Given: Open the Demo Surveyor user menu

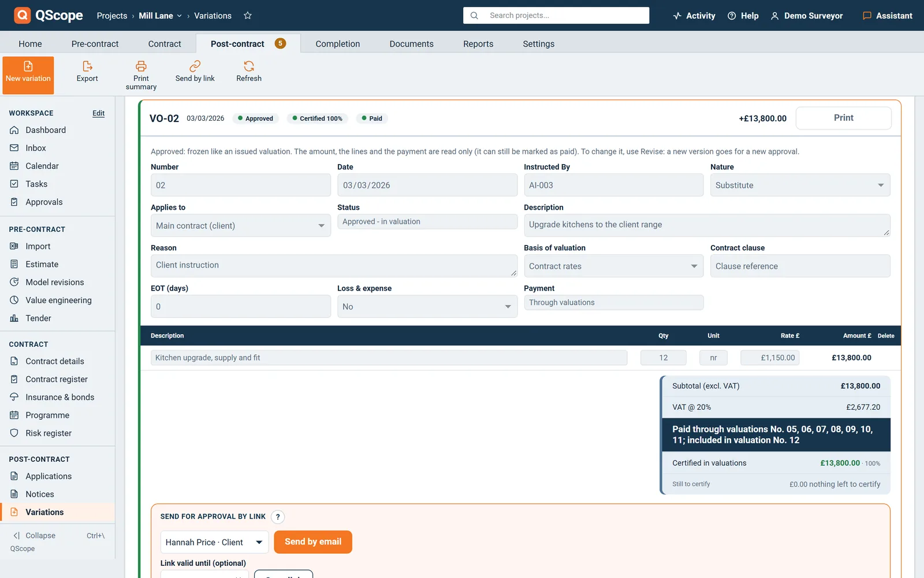Looking at the screenshot, I should (x=807, y=16).
